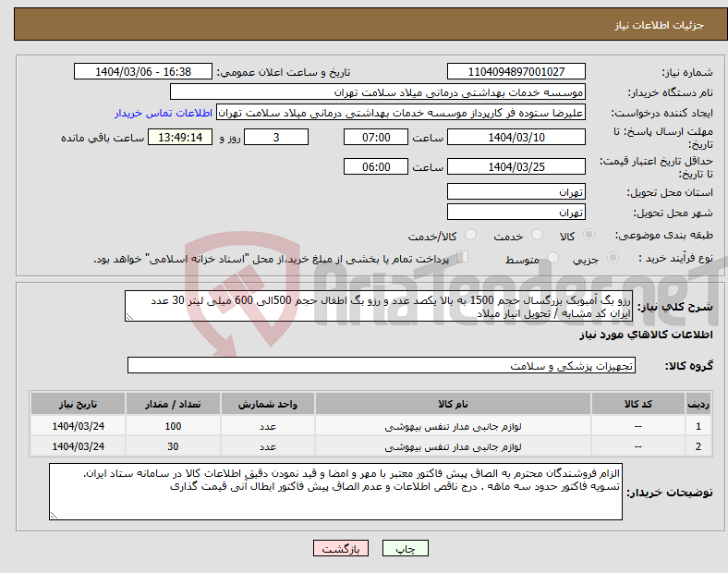Screen dimensions: 728x573
Task: Click the resize handle of description text area
Action: pyautogui.click(x=129, y=317)
